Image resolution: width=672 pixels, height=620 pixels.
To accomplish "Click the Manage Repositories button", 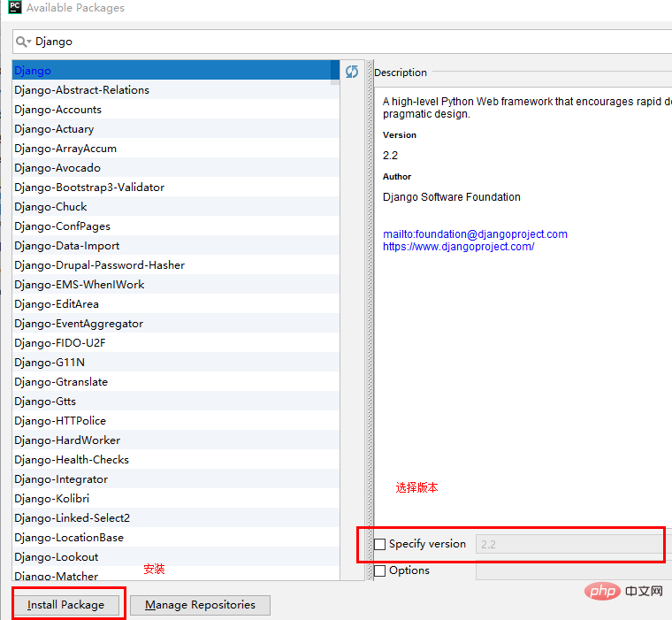I will tap(200, 605).
